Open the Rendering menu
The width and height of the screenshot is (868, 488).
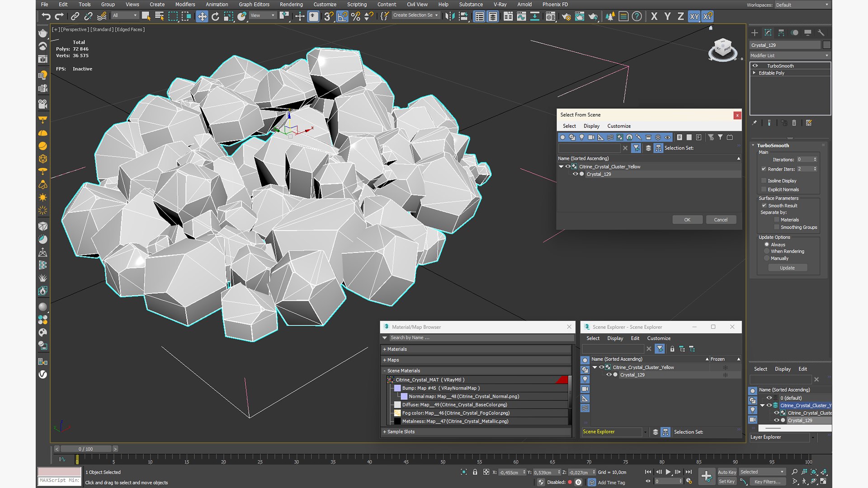(x=291, y=5)
